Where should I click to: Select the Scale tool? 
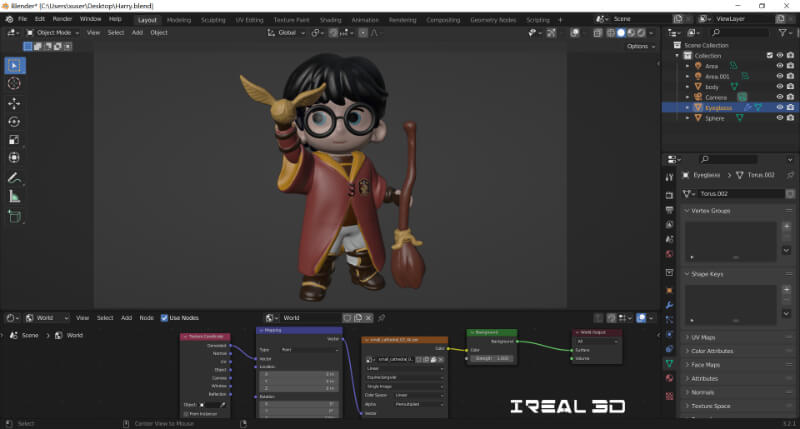coord(14,140)
